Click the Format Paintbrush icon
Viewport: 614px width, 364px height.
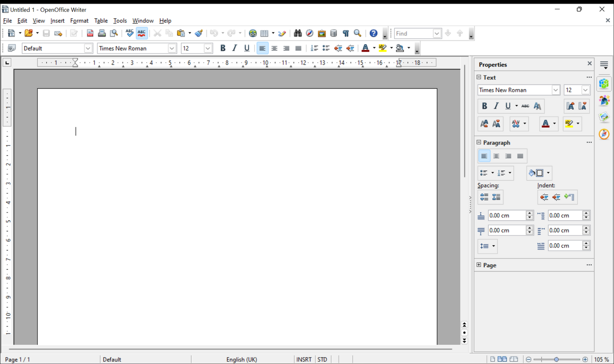[199, 33]
